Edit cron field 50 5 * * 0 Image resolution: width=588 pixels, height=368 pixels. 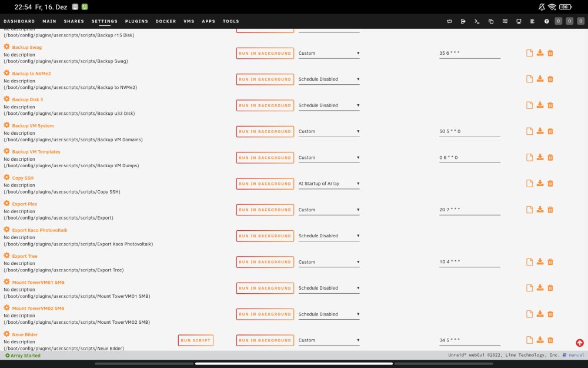tap(469, 131)
